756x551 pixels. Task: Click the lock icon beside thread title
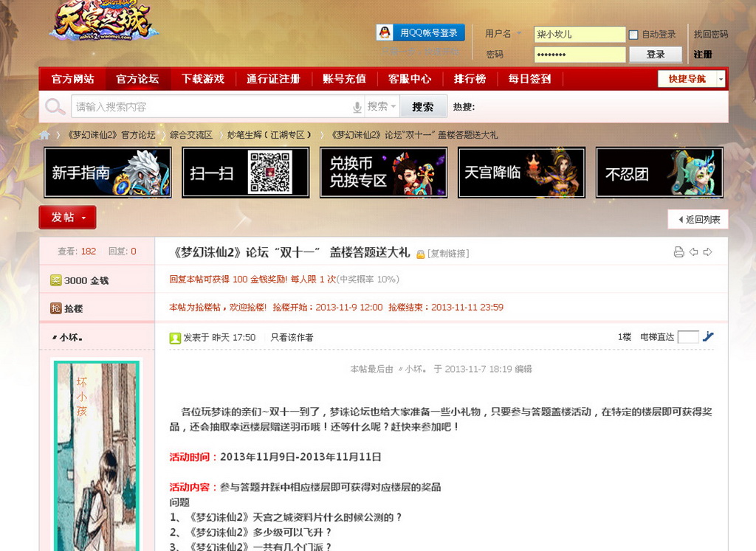(x=420, y=254)
